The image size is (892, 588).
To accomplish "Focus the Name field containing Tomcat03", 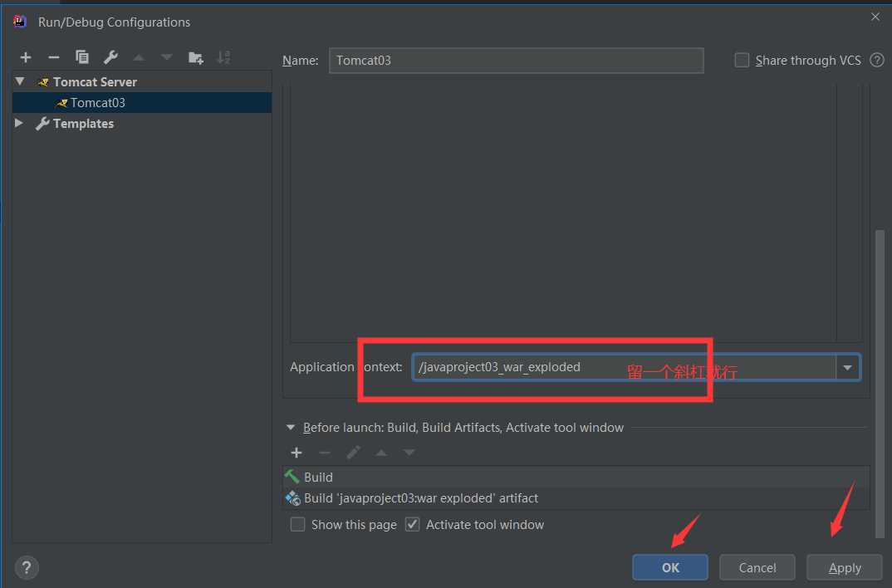I will tap(516, 61).
